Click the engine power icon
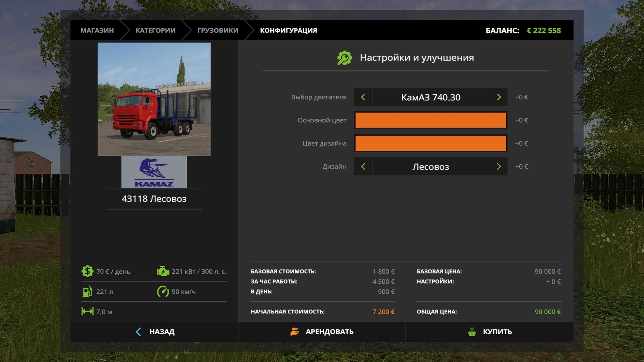This screenshot has height=362, width=644. tap(163, 271)
